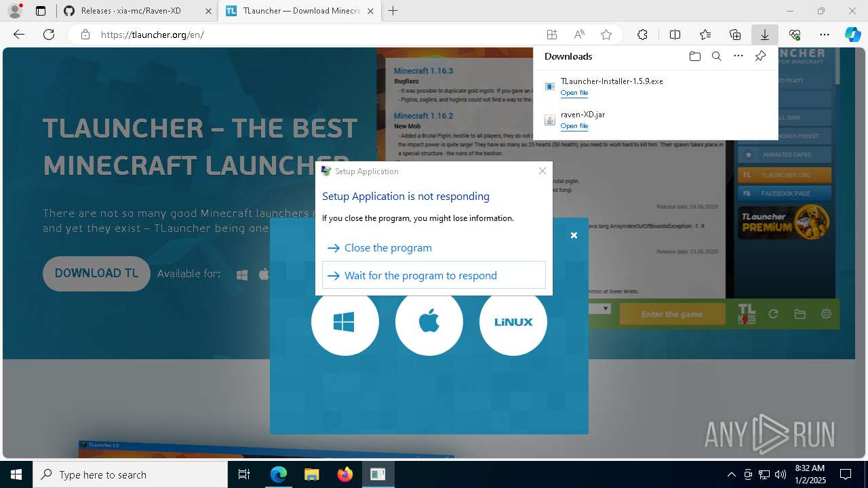
Task: Open the notification center
Action: pos(846,474)
